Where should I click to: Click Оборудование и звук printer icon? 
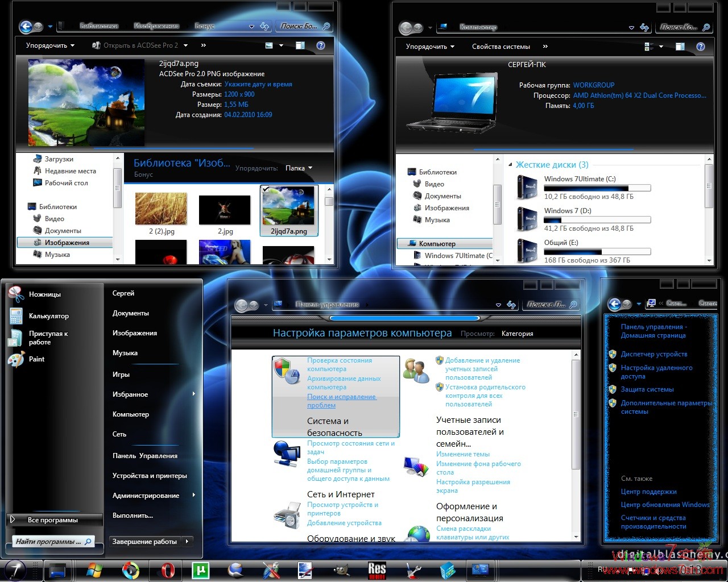click(287, 514)
